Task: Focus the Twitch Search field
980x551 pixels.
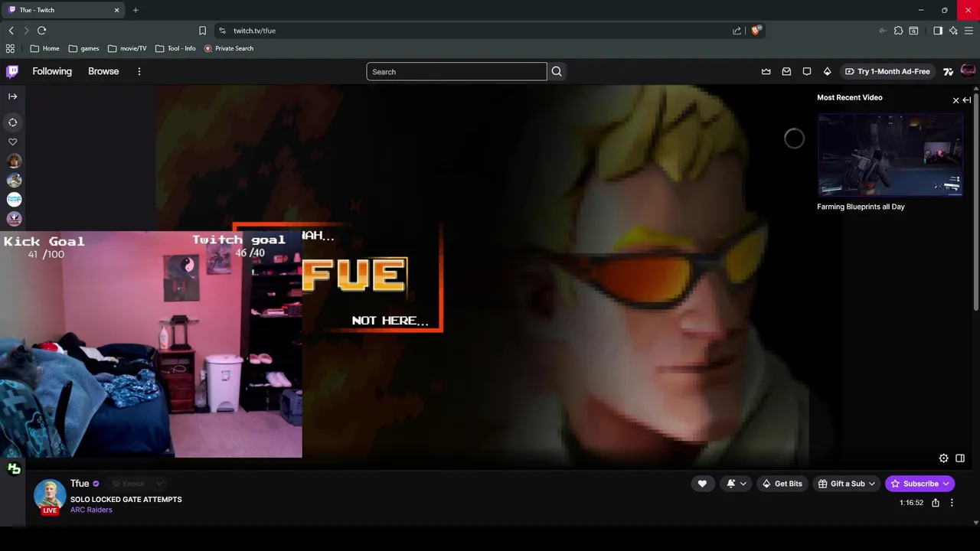Action: 456,72
